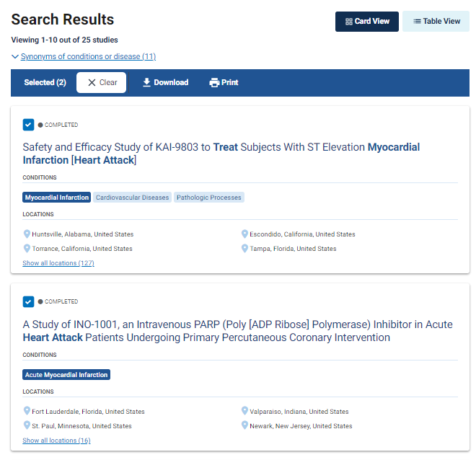
Task: Show all locations (16) for INO-1001 study
Action: 56,441
